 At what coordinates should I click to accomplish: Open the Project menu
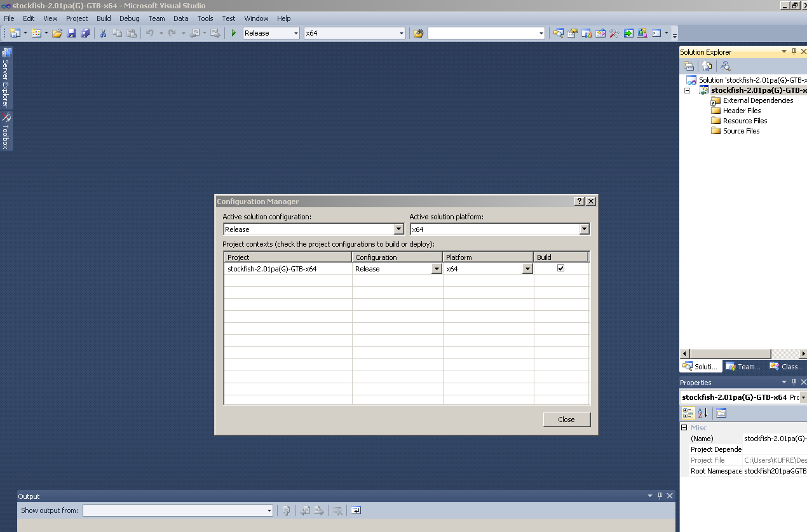(77, 18)
